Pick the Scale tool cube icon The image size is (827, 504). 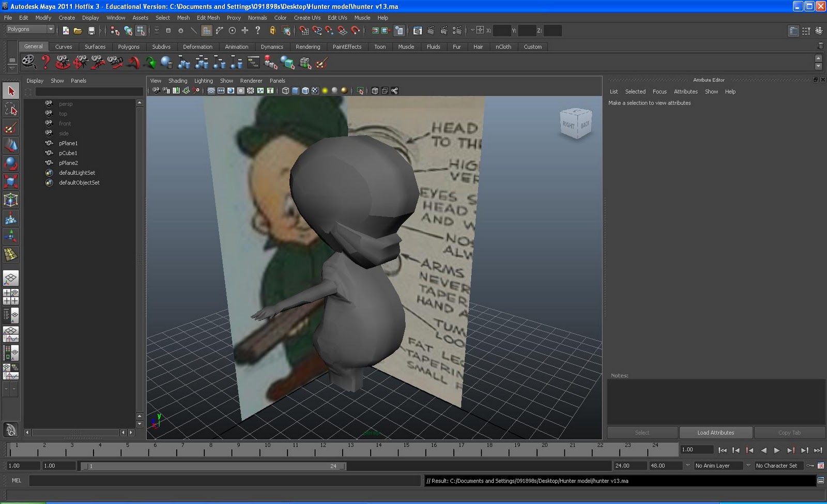point(11,181)
